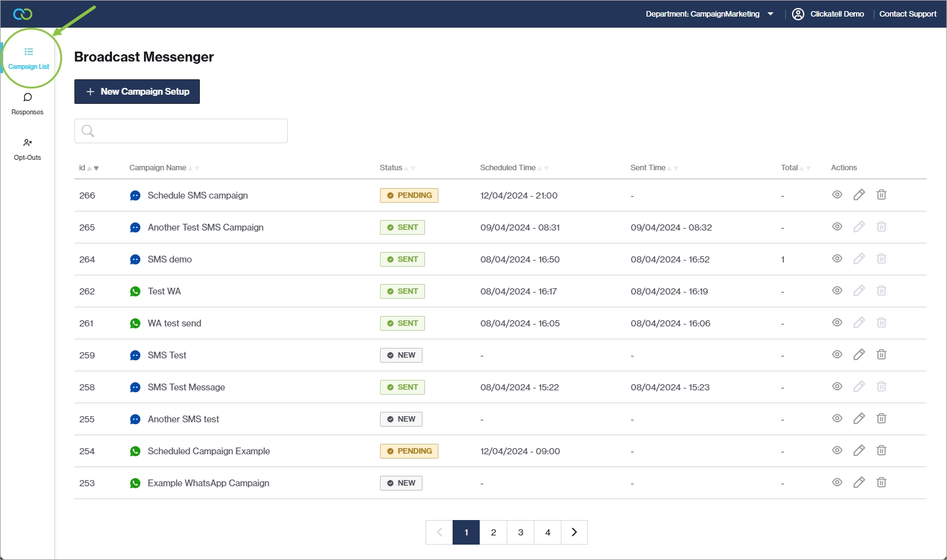Edit the Scheduled Campaign Example row
Screen dimensions: 947x560
(x=859, y=451)
